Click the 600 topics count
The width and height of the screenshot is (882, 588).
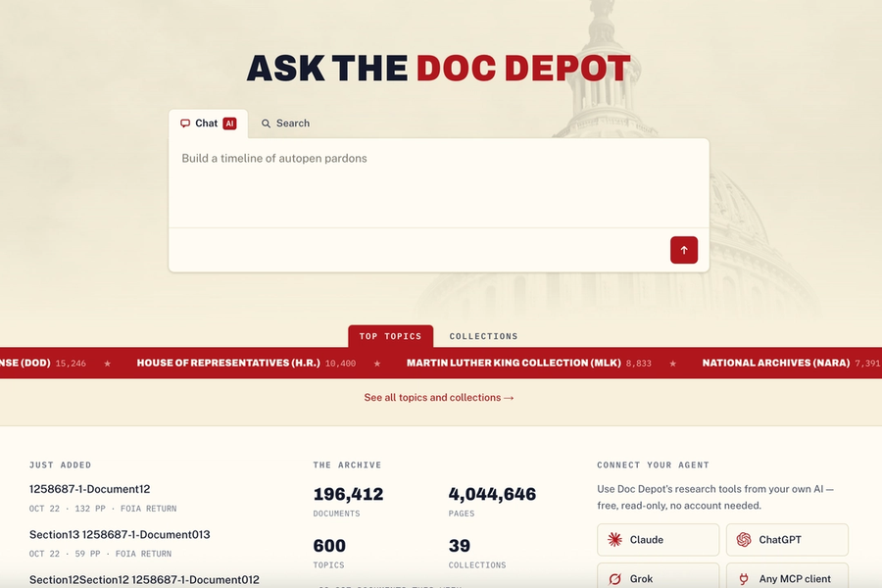(x=329, y=546)
